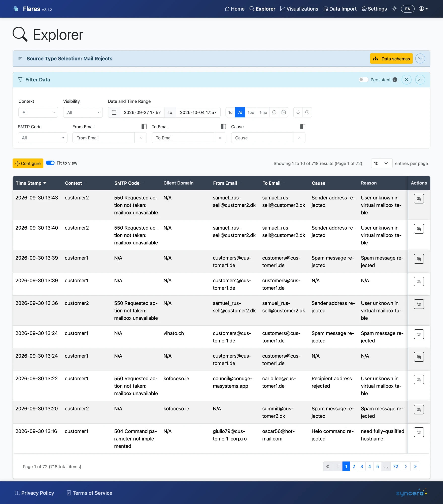Open the Context dropdown

pyautogui.click(x=38, y=112)
